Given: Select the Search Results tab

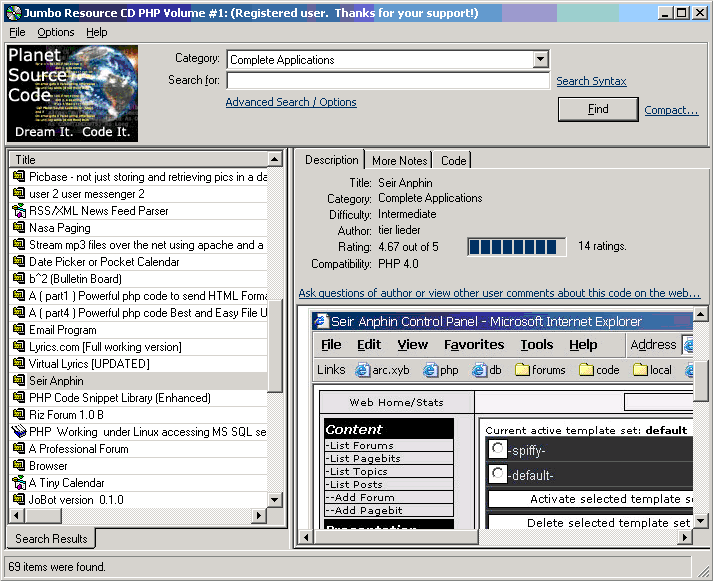Looking at the screenshot, I should click(x=51, y=539).
